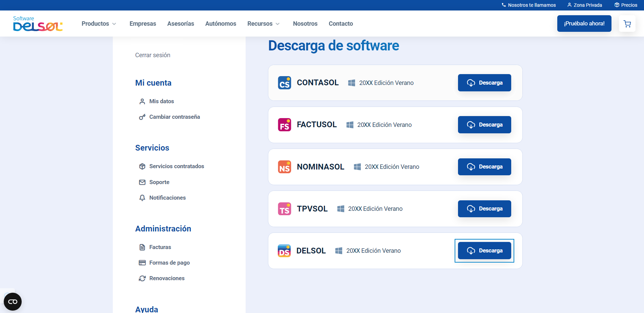Click the card icon for Formas de pago
The width and height of the screenshot is (644, 313).
(142, 263)
